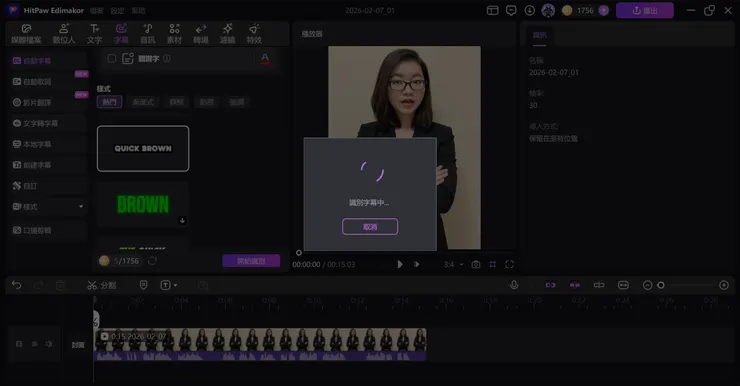
Task: Download the green BROWN style
Action: [x=182, y=221]
